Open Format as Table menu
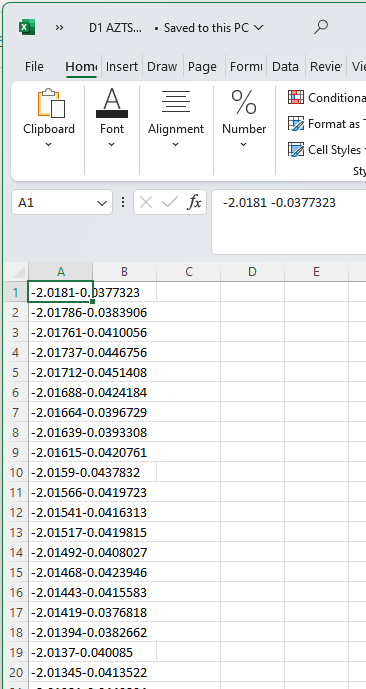Image resolution: width=366 pixels, height=689 pixels. 326,123
